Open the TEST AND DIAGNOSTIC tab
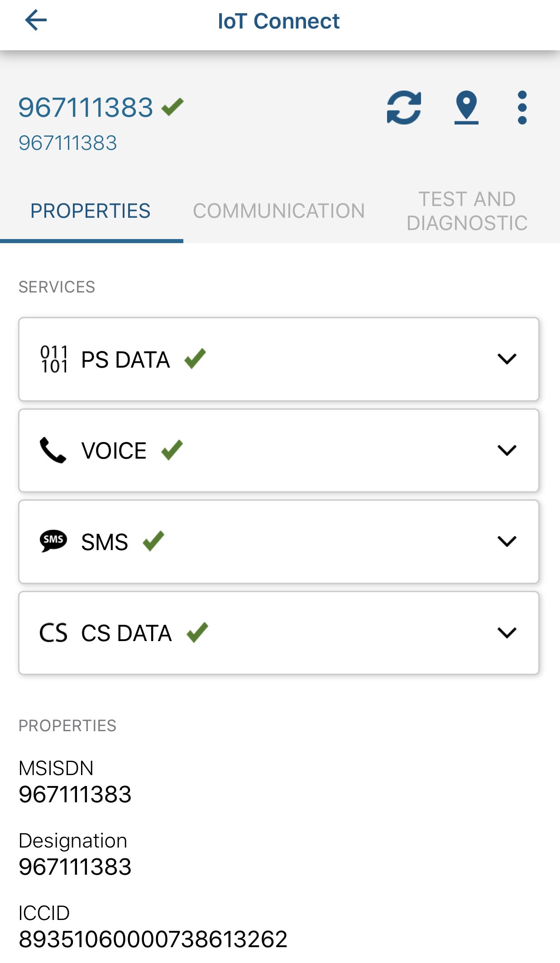This screenshot has width=560, height=963. (x=467, y=211)
